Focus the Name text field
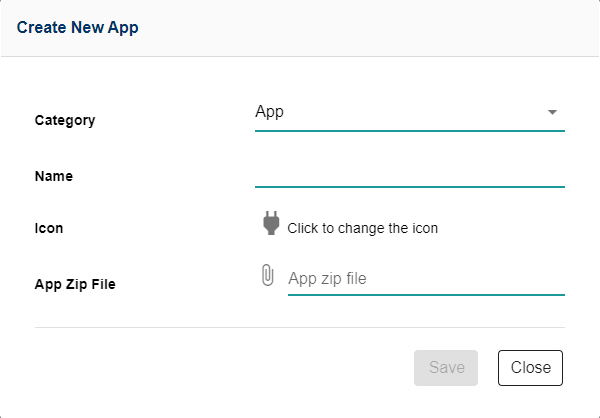Screen dimensions: 600x418 point(409,172)
